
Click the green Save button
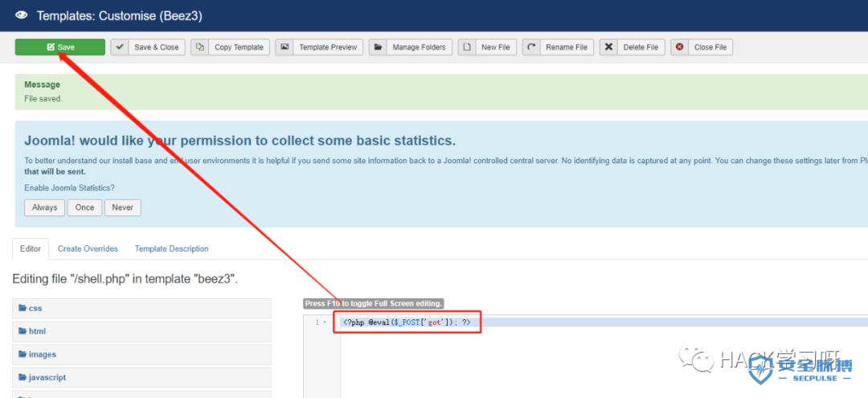(x=59, y=47)
